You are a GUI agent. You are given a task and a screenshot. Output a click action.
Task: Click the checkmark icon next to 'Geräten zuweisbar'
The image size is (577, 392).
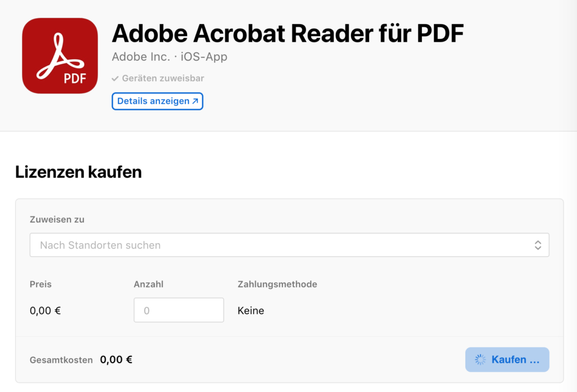tap(115, 78)
